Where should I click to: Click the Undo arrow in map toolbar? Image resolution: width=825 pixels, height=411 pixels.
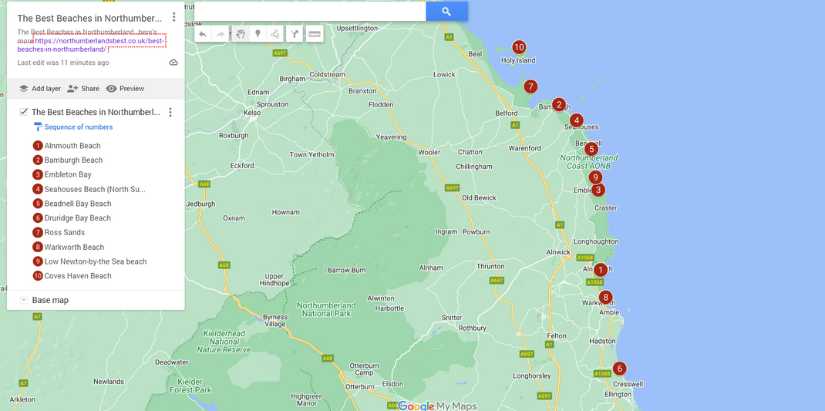(203, 34)
